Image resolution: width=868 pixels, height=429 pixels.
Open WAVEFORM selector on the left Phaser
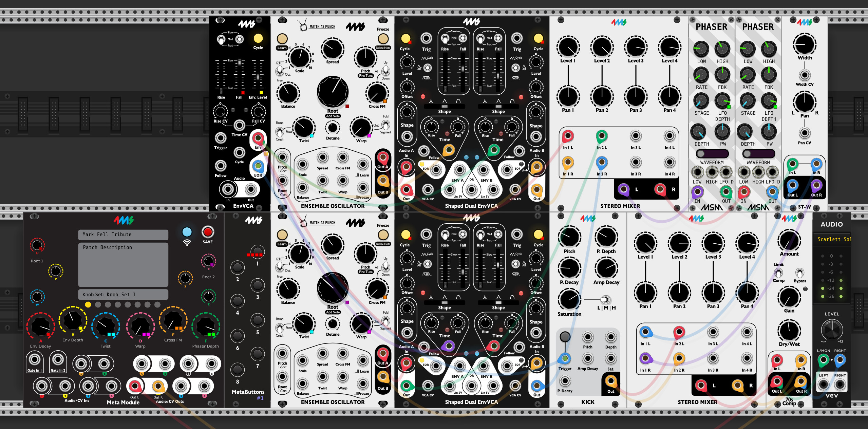pyautogui.click(x=712, y=154)
